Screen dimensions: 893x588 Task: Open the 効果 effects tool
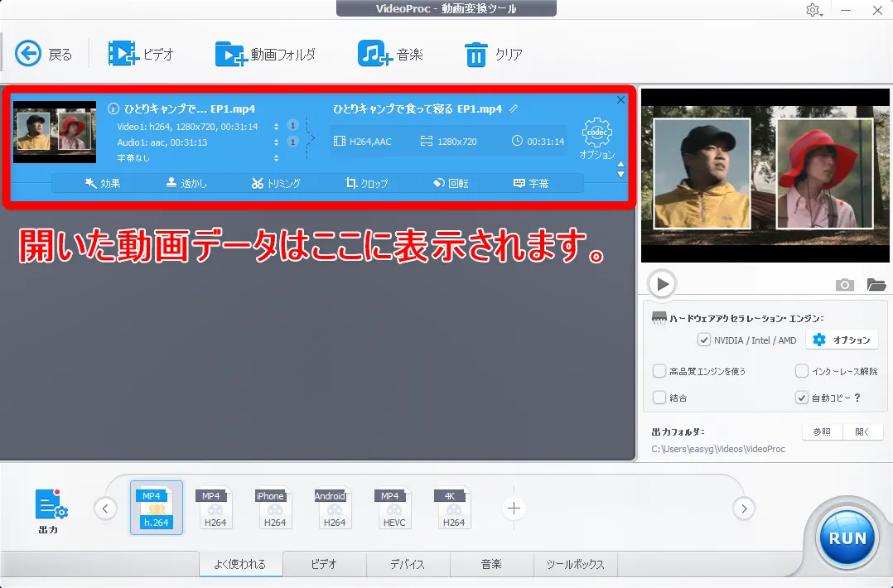(103, 183)
